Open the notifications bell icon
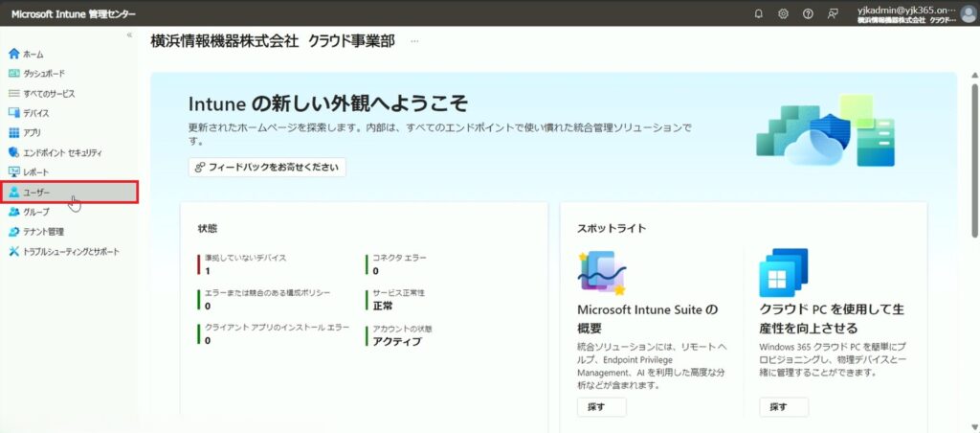The height and width of the screenshot is (433, 980). 759,13
